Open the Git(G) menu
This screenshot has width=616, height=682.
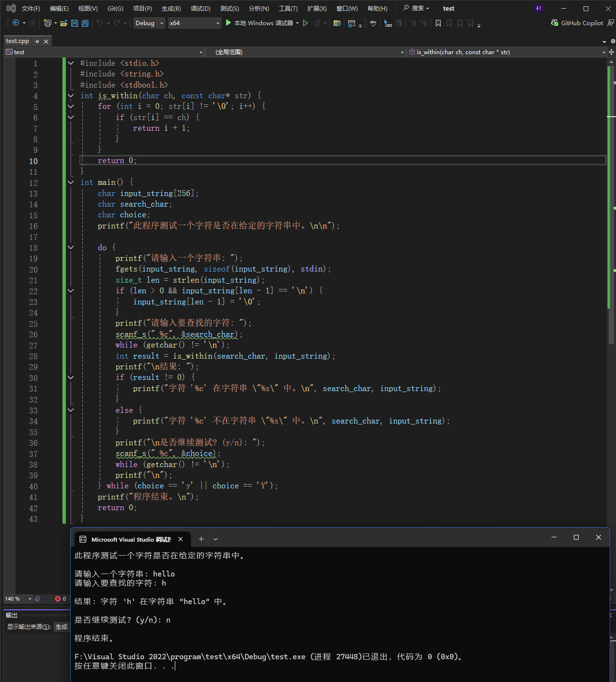pos(115,8)
